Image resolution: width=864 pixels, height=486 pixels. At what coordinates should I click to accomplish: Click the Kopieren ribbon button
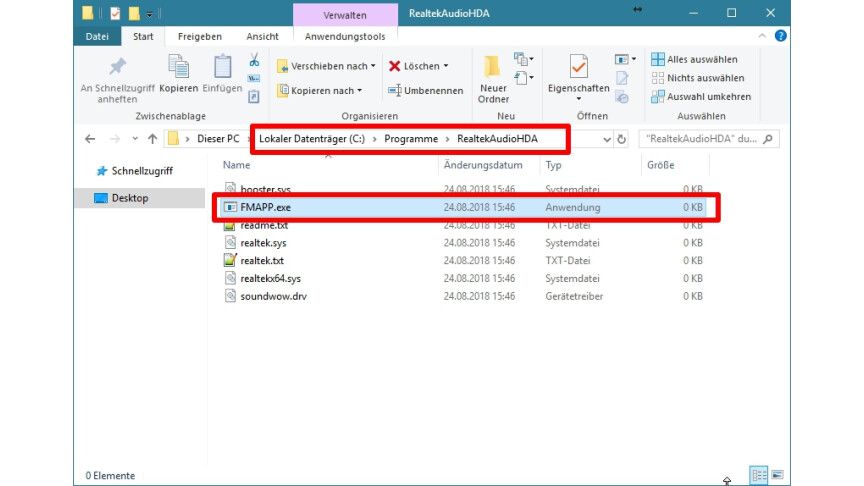coord(179,74)
